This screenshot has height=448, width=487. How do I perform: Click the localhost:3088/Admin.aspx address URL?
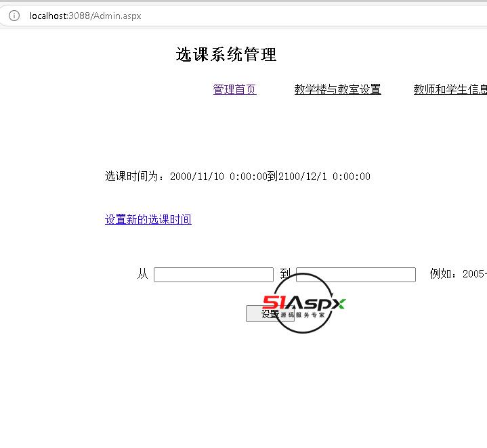[85, 16]
